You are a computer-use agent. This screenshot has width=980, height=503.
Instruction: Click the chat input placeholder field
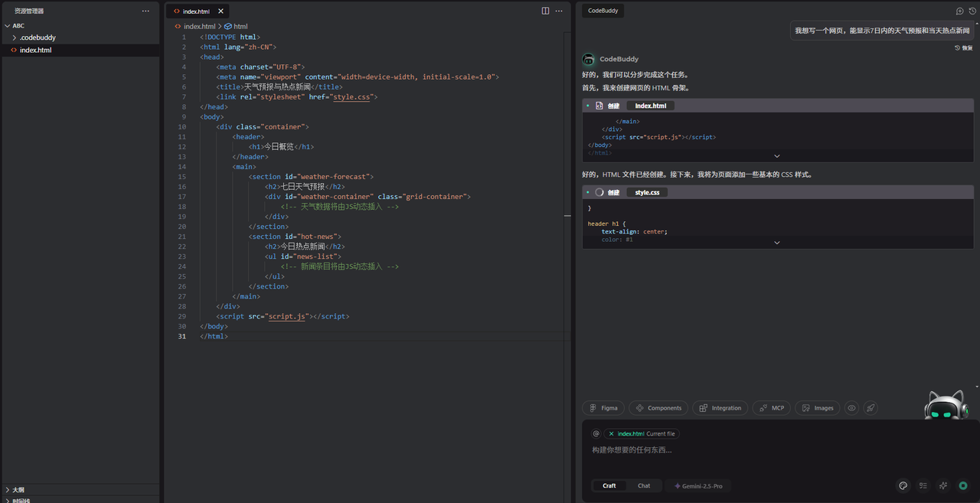(632, 450)
